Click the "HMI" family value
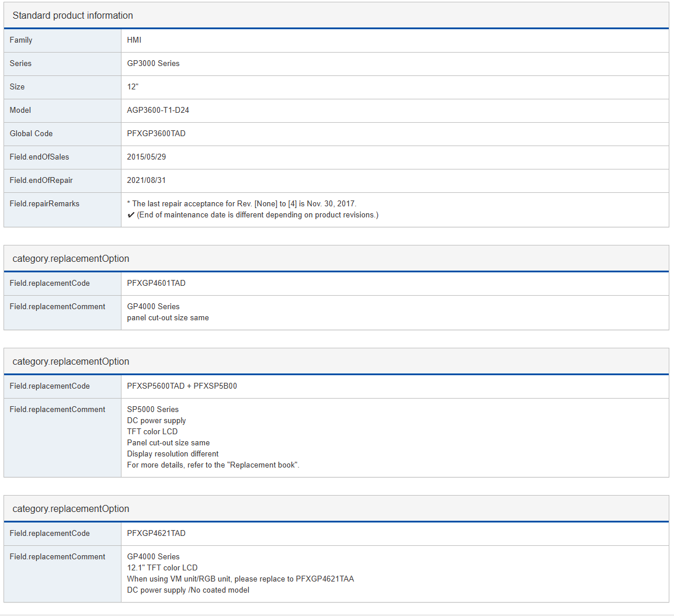Viewport: 674px width, 616px height. click(x=134, y=40)
